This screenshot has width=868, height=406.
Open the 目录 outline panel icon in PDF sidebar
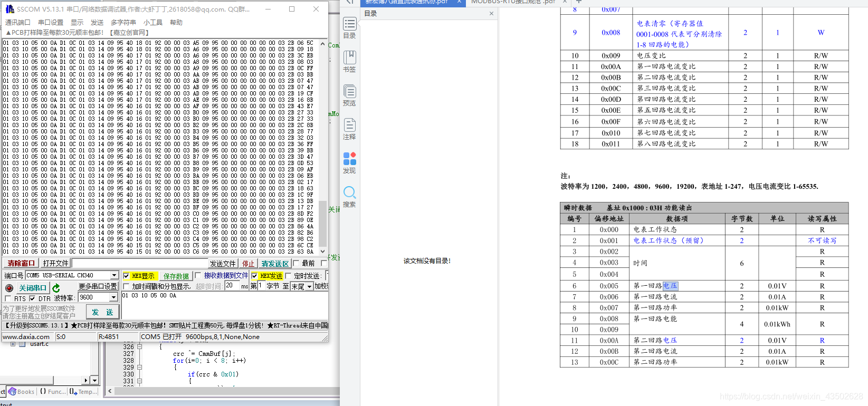(349, 24)
